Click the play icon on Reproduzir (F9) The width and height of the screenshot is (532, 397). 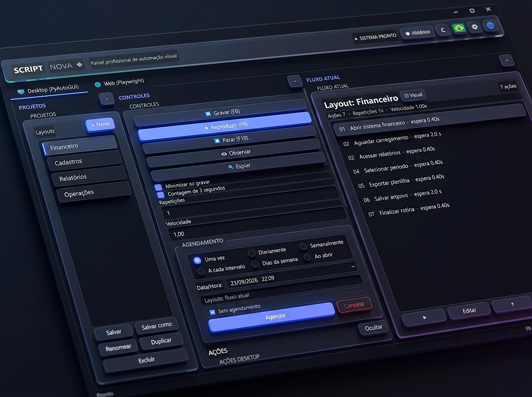[x=207, y=128]
